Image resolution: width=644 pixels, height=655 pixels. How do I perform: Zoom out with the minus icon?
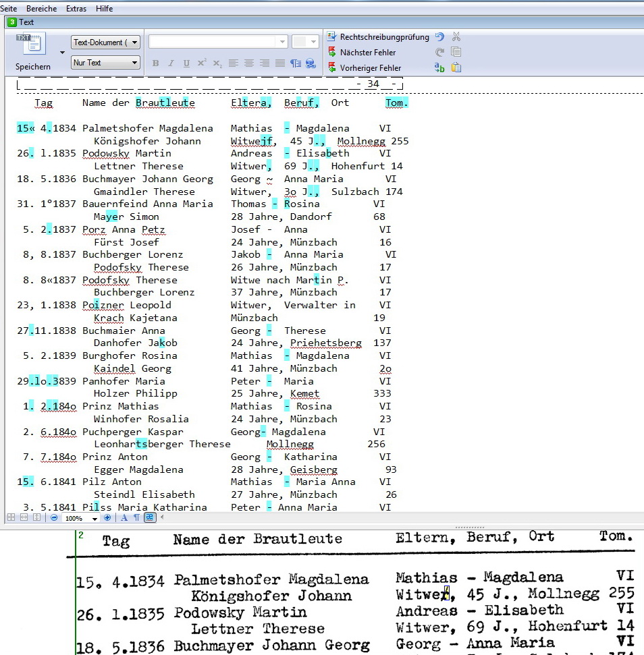coord(54,517)
